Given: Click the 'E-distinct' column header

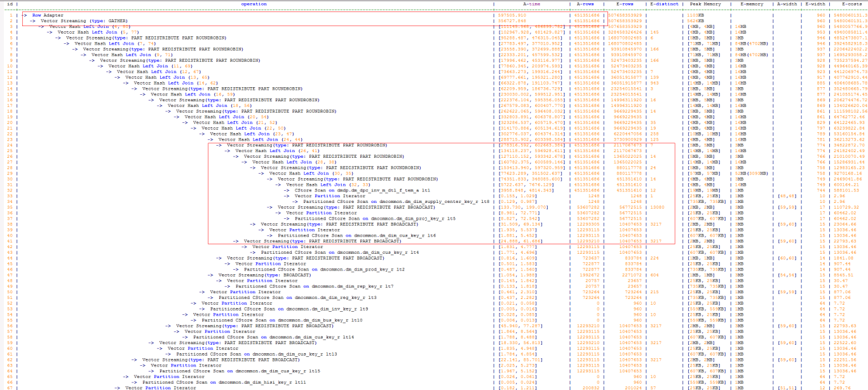Looking at the screenshot, I should (664, 4).
